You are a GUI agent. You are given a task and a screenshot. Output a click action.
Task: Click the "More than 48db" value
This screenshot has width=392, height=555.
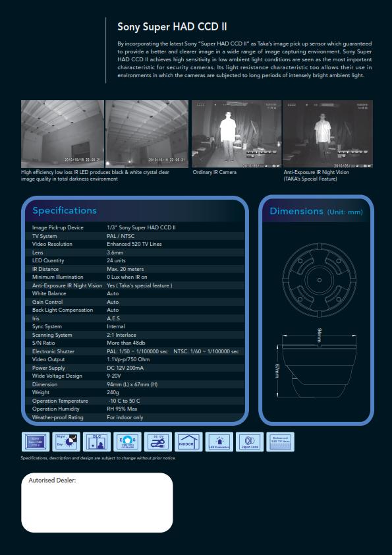pos(126,343)
